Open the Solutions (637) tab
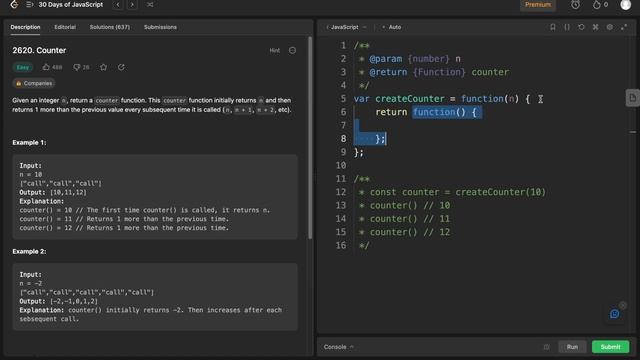The image size is (640, 360). tap(110, 27)
